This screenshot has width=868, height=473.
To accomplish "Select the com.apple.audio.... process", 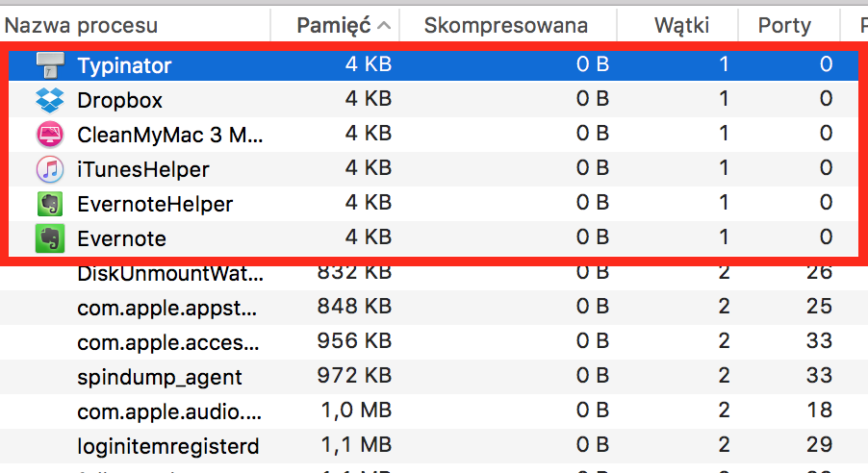I will [x=434, y=411].
